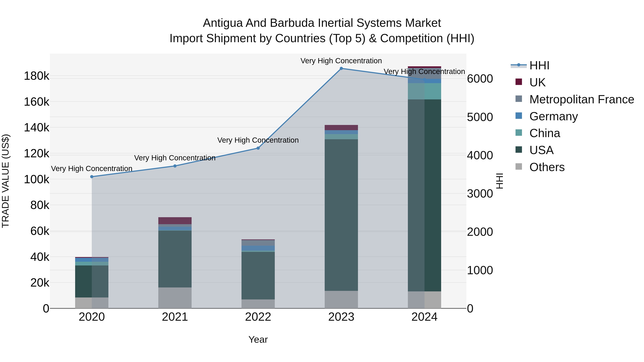This screenshot has height=362, width=644.
Task: Click the 3000 HHI axis tick label
Action: point(480,194)
